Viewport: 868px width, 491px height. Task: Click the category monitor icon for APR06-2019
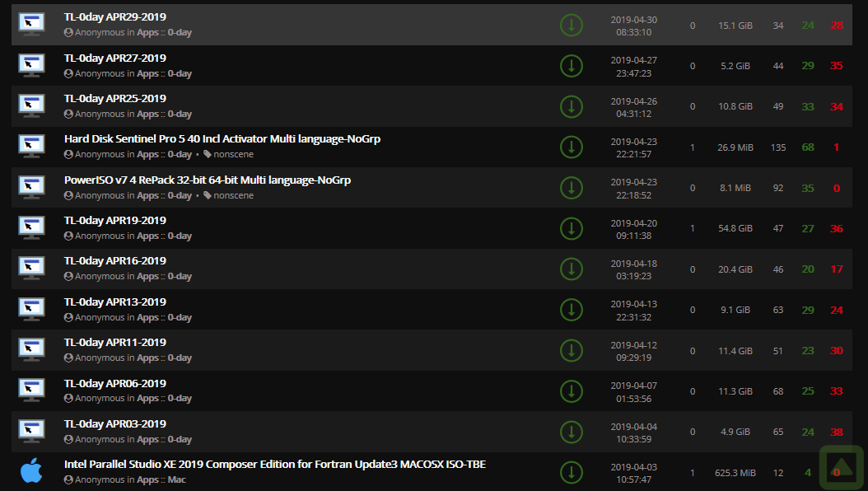click(31, 390)
